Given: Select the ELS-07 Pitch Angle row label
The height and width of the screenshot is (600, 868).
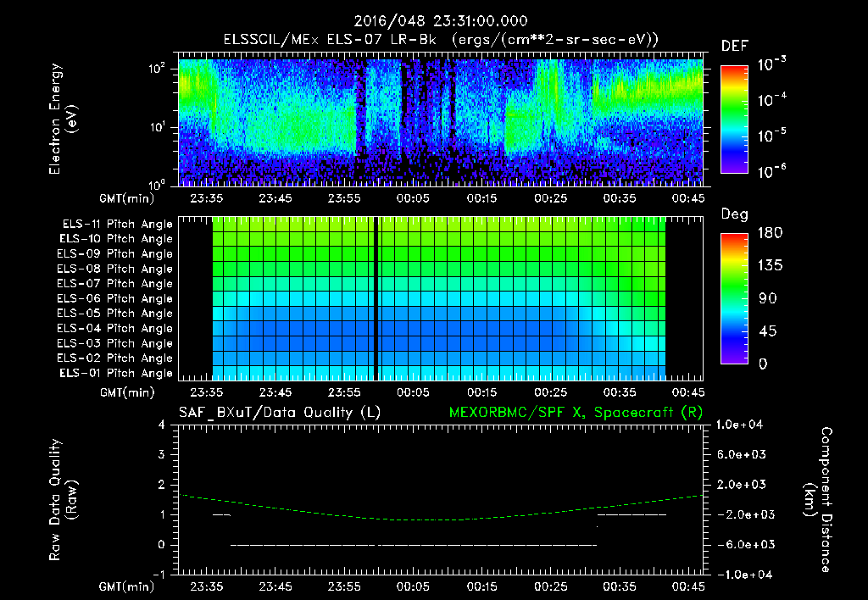Looking at the screenshot, I should (115, 284).
